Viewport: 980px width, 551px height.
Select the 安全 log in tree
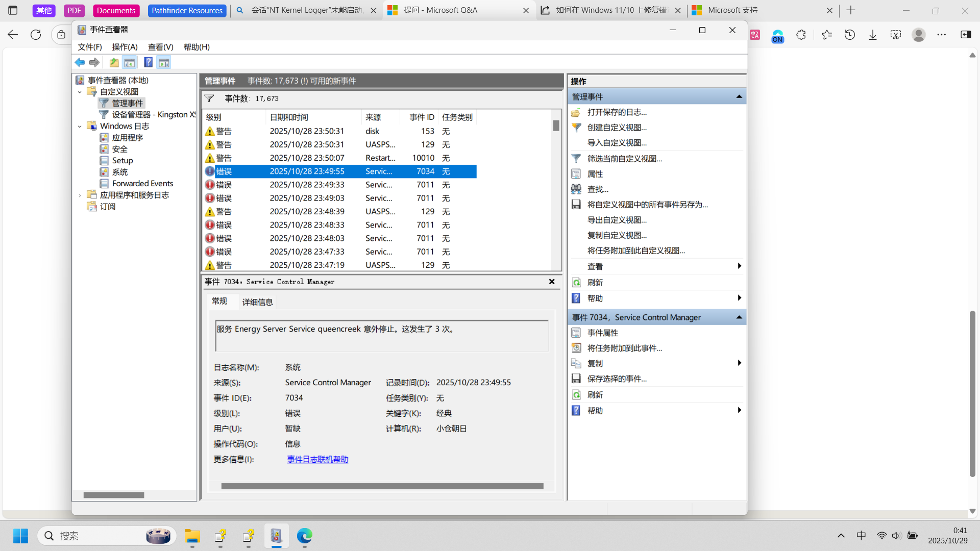tap(119, 149)
